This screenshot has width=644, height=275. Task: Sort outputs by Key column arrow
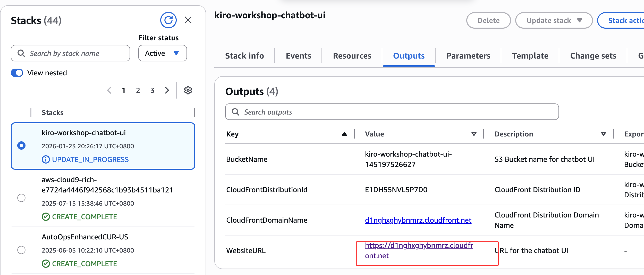pos(344,134)
